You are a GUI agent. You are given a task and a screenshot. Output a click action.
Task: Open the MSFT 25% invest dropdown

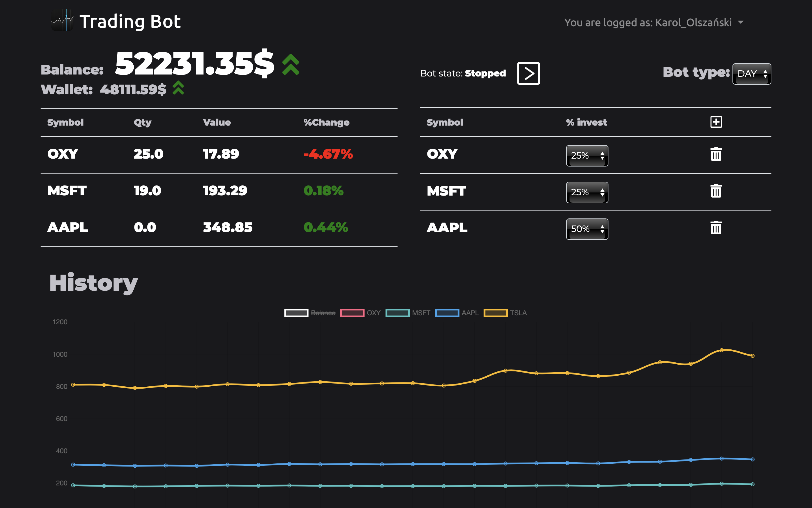tap(587, 192)
